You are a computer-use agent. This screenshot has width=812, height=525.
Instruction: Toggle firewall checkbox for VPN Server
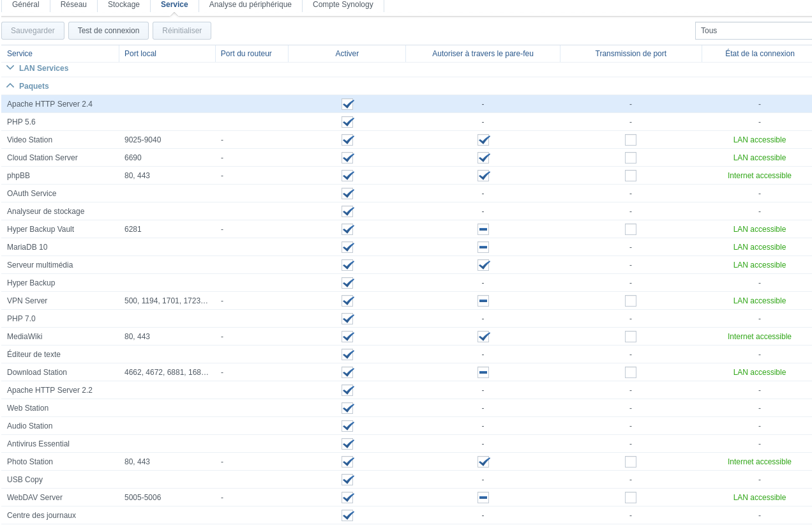coord(483,301)
